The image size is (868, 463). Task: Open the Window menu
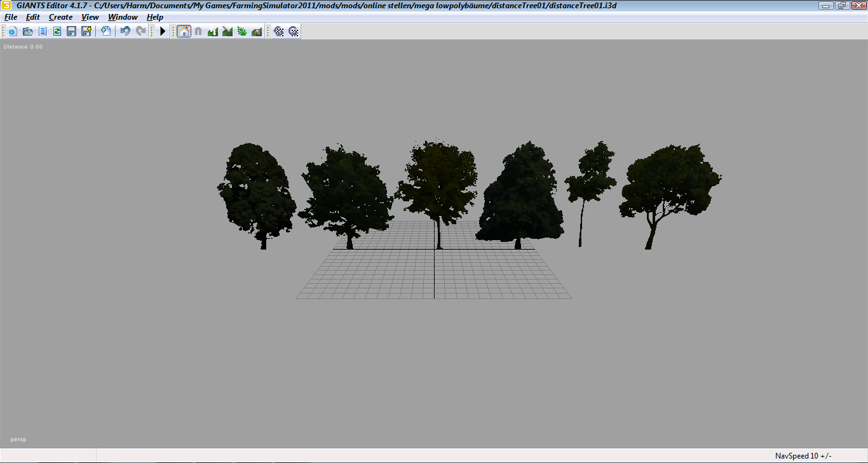pyautogui.click(x=123, y=17)
